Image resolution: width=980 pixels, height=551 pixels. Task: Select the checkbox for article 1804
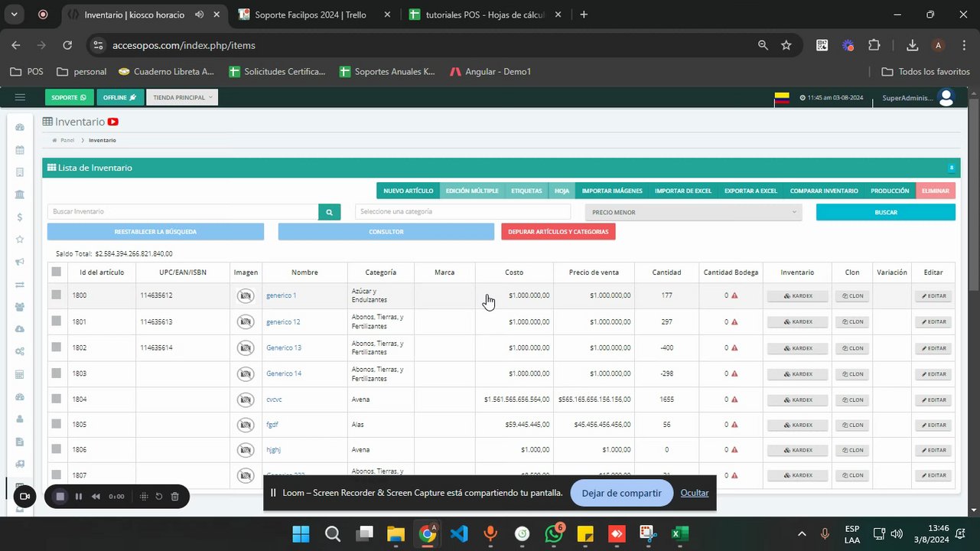pos(56,399)
